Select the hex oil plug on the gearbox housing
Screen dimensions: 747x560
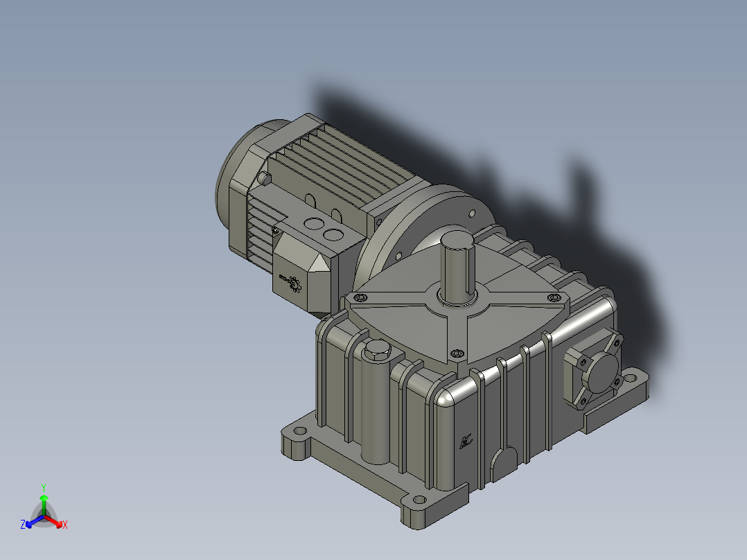tap(377, 351)
